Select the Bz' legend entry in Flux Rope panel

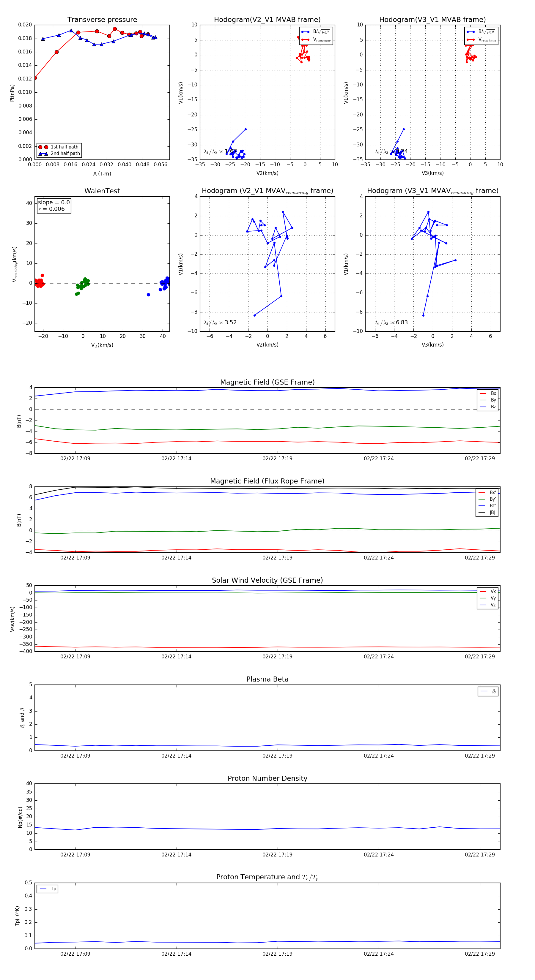point(487,506)
